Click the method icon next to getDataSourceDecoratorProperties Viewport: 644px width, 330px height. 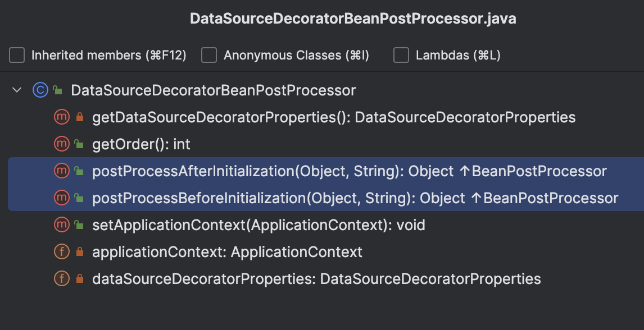61,117
